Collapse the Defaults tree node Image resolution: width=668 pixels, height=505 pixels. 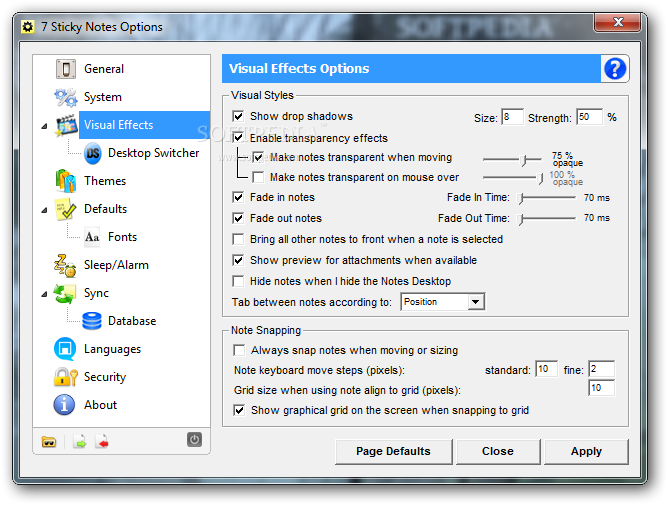(x=44, y=210)
